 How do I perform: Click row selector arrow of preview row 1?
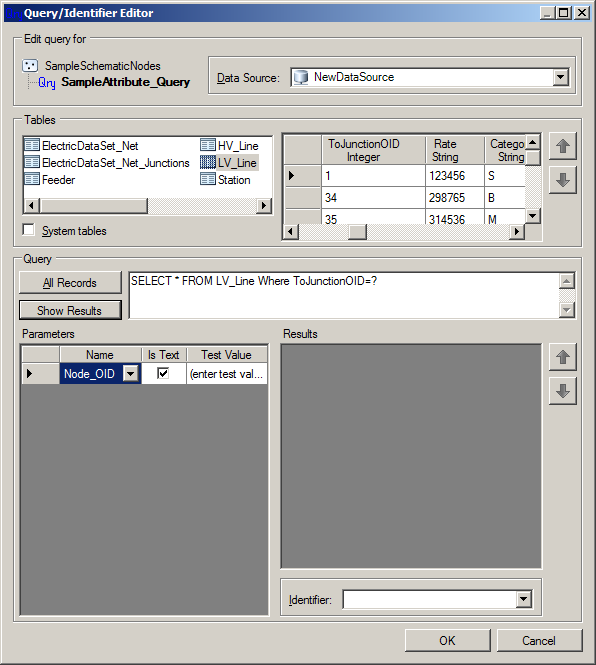pyautogui.click(x=302, y=176)
